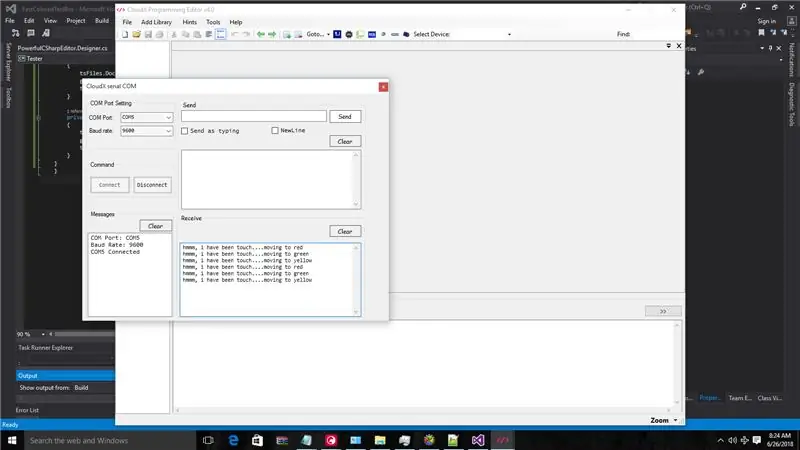
Task: Click Redo arrow in CloudX toolbar
Action: (x=246, y=34)
